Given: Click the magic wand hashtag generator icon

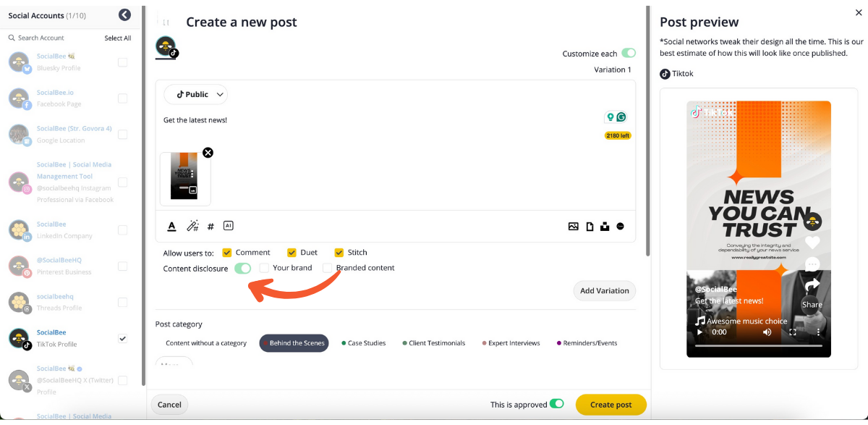Looking at the screenshot, I should (192, 227).
